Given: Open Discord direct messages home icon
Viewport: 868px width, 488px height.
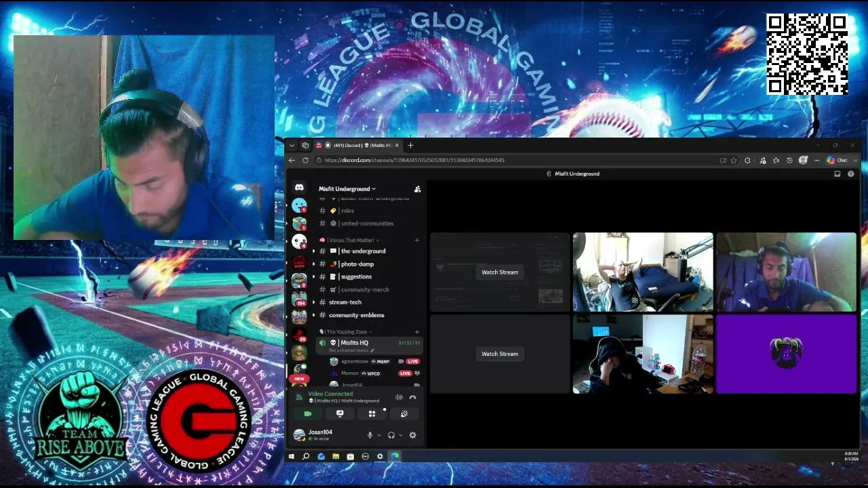Looking at the screenshot, I should pyautogui.click(x=299, y=188).
